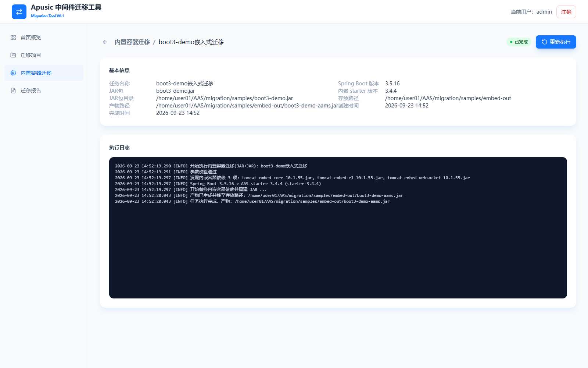Screen dimensions: 588x368
Task: Click the Spring Boot 版本 value 3.5.16
Action: (392, 84)
